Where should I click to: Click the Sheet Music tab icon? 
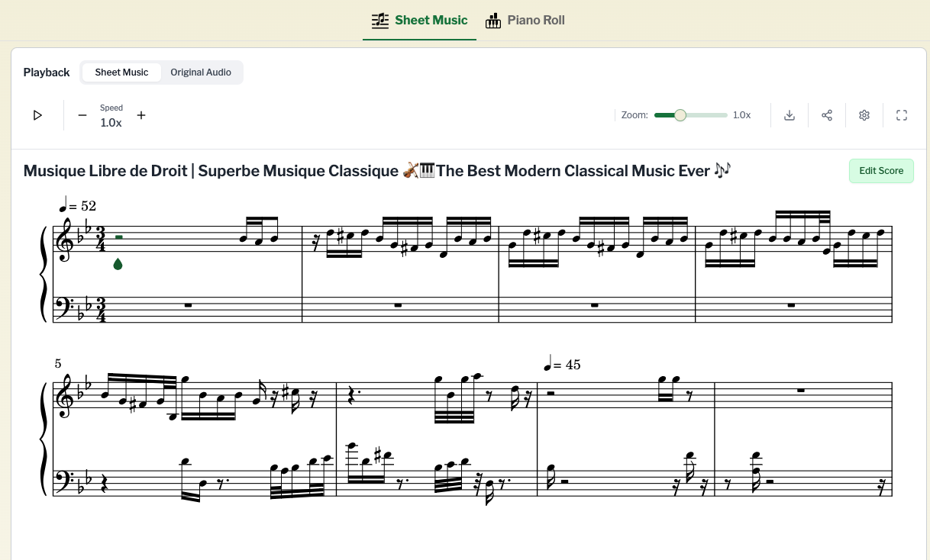(x=379, y=21)
